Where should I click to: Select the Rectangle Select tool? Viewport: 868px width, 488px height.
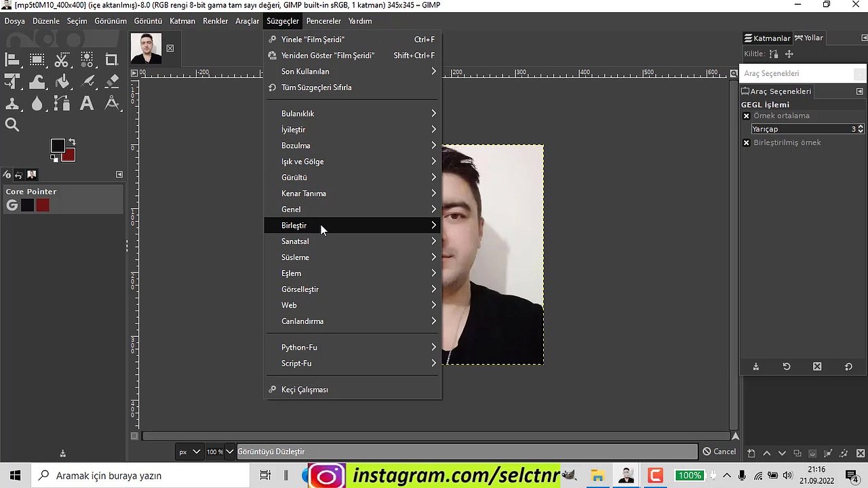(x=37, y=60)
